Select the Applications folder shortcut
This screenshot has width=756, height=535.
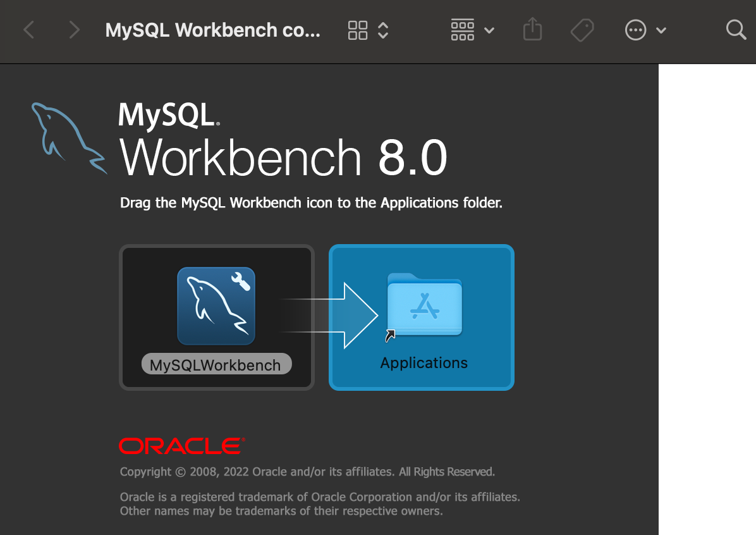424,305
